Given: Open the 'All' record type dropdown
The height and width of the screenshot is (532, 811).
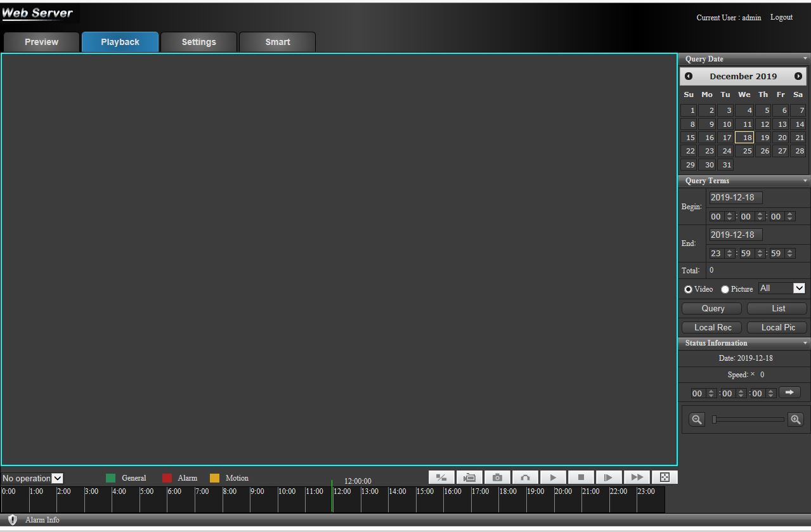Looking at the screenshot, I should click(x=782, y=289).
